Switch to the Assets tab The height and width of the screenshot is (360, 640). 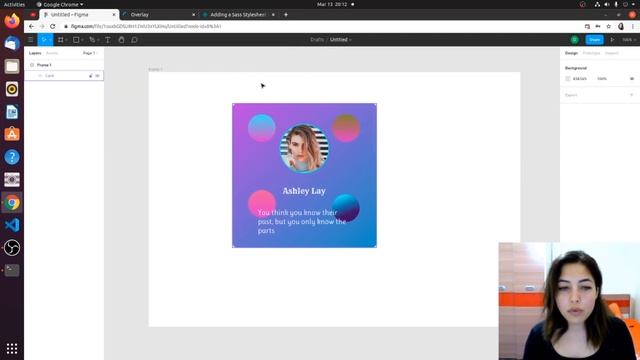(x=52, y=53)
